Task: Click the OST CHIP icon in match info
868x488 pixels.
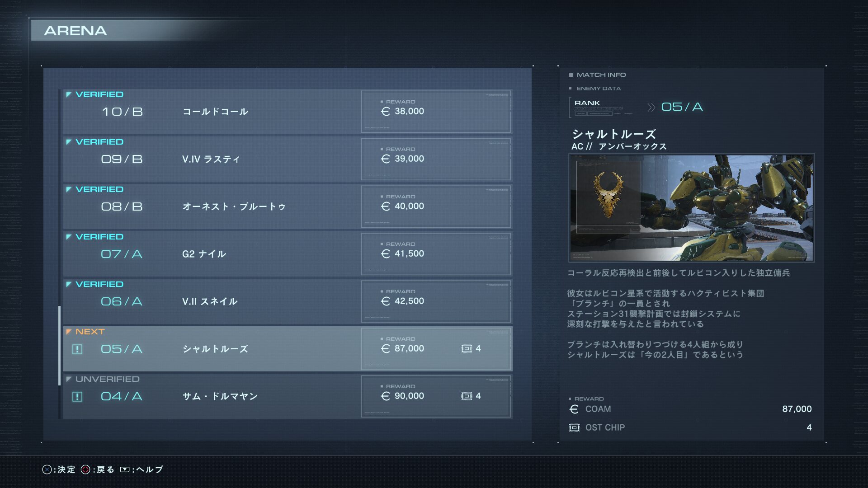Action: tap(574, 427)
